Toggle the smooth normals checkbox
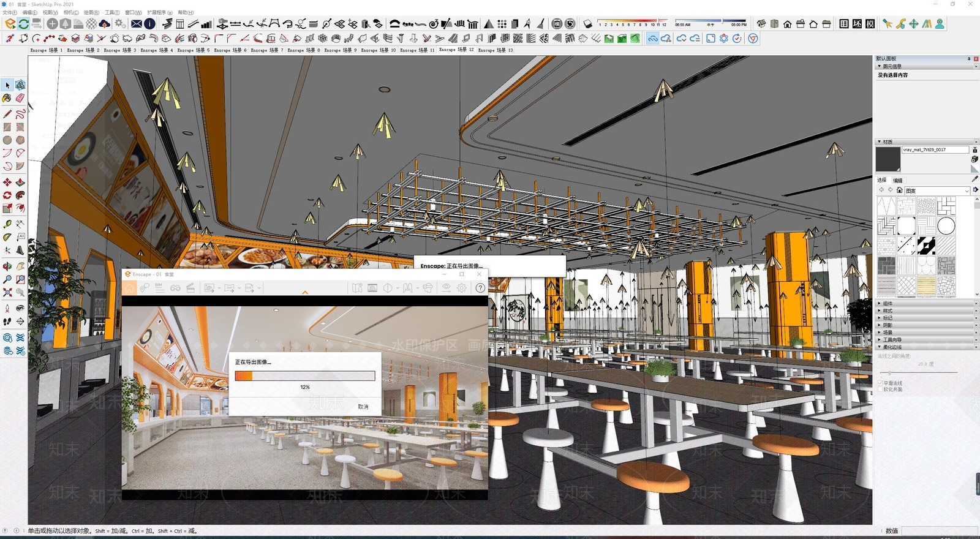The image size is (980, 539). click(880, 383)
